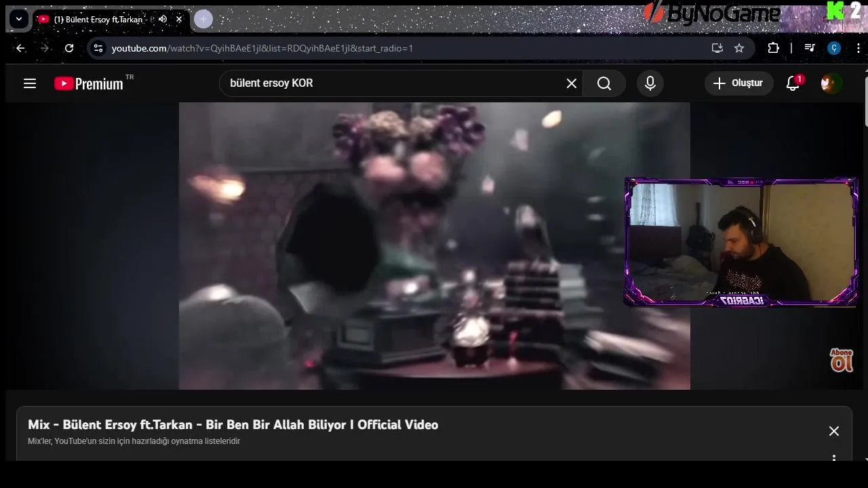This screenshot has width=868, height=488.
Task: Select the Mix - Bülent Ersoy ft.Tarkan title
Action: 233,425
